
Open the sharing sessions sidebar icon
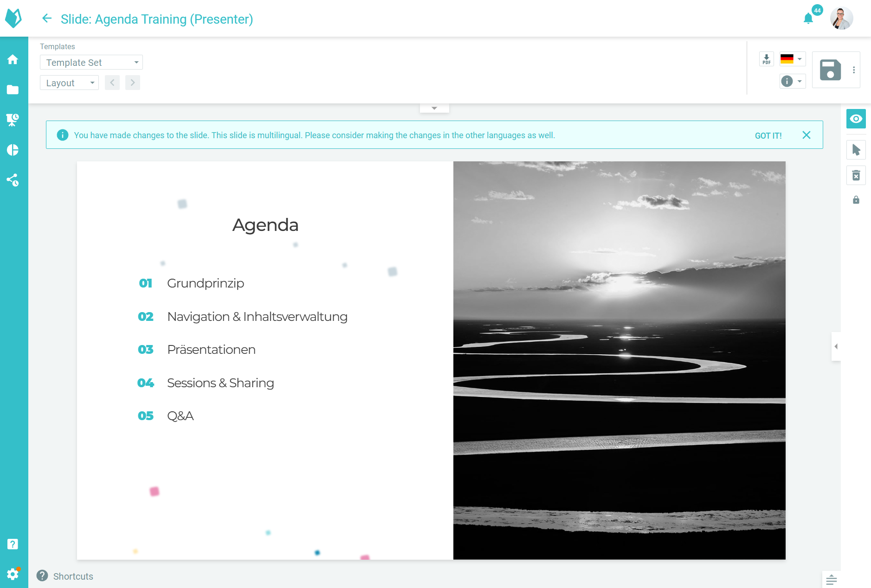click(x=13, y=180)
